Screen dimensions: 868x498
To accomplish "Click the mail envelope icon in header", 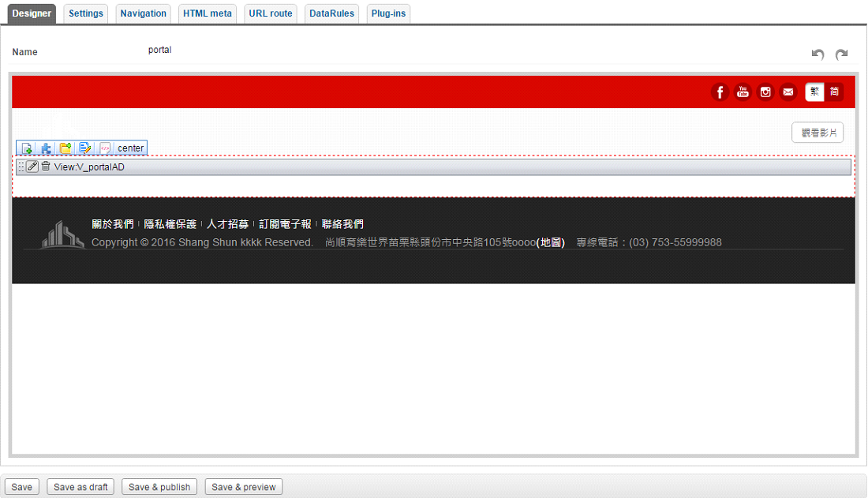I will click(788, 92).
